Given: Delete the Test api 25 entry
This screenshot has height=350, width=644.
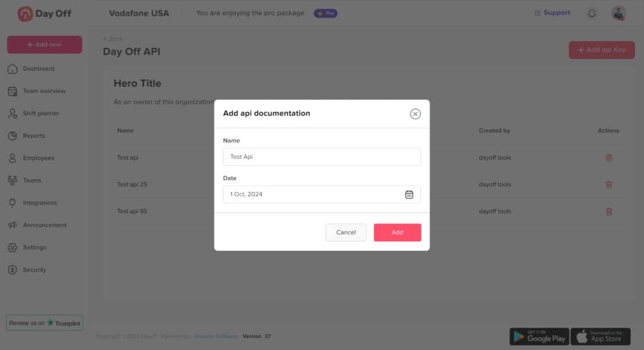Looking at the screenshot, I should pos(609,185).
